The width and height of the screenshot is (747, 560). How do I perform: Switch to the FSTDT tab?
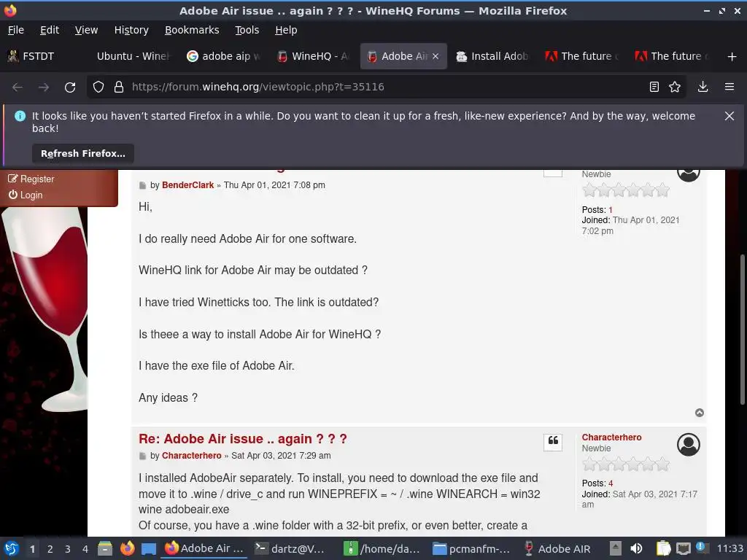pos(44,56)
